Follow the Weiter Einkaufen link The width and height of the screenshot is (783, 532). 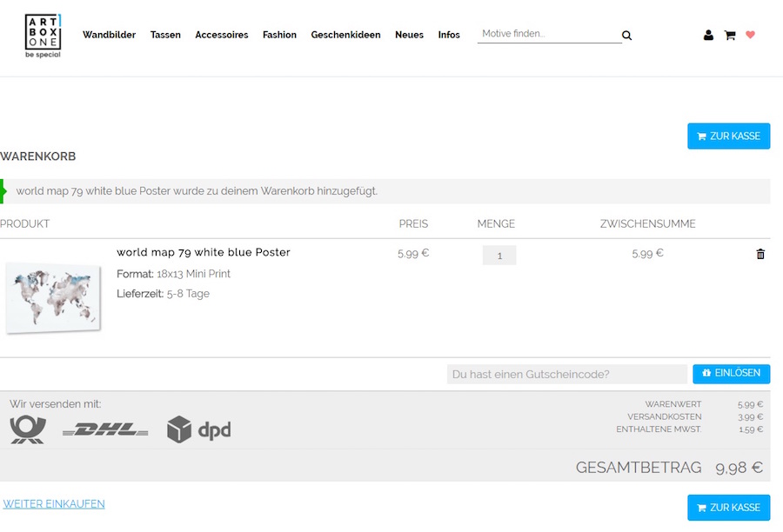[x=54, y=504]
